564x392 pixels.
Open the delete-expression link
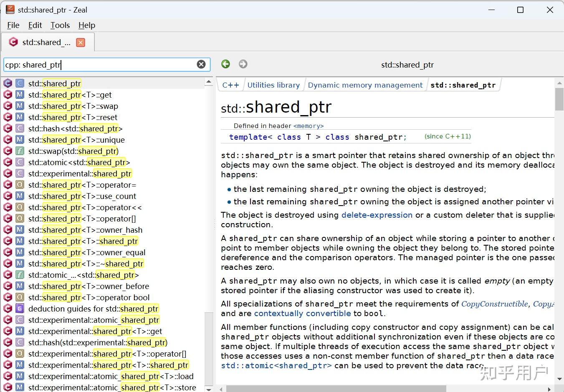point(376,215)
